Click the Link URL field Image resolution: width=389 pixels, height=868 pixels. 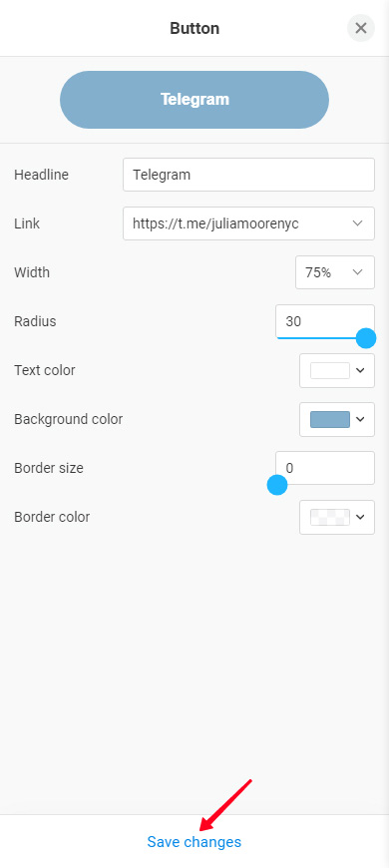pyautogui.click(x=248, y=223)
